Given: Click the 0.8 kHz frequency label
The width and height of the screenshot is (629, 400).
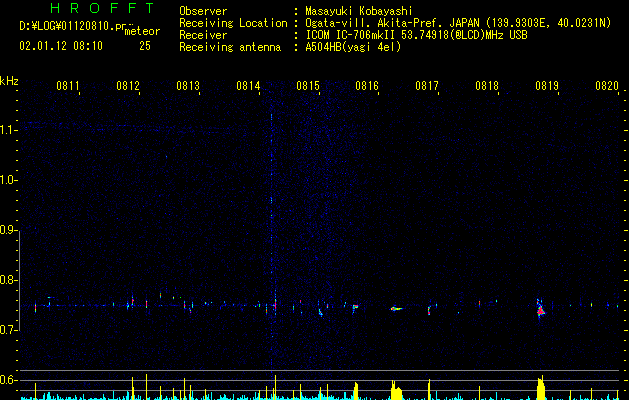Looking at the screenshot, I should pyautogui.click(x=9, y=280).
